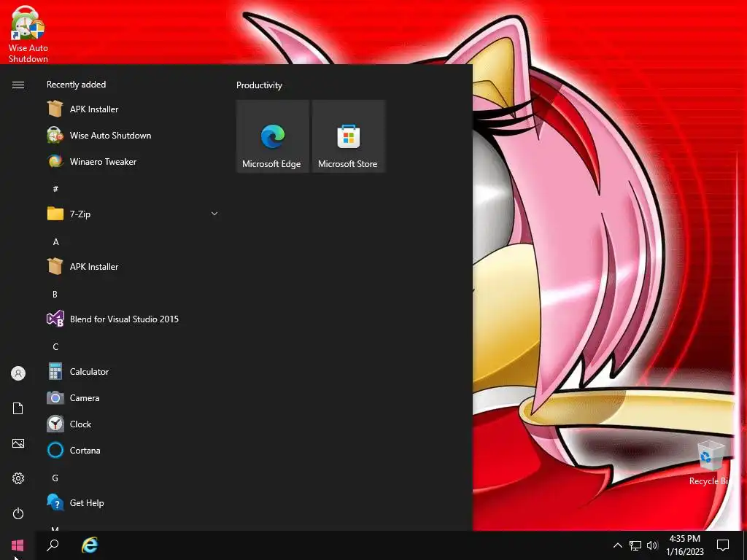Open Cortana from the app list
Viewport: 747px width, 560px height.
click(x=133, y=450)
